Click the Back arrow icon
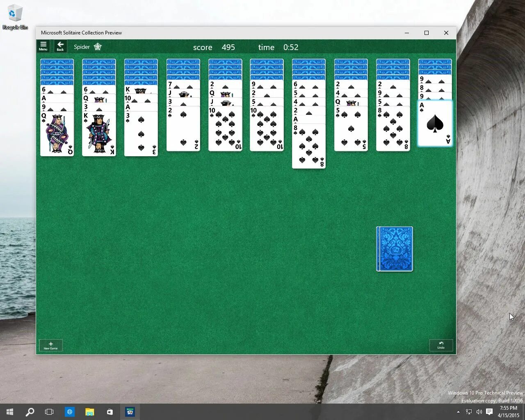 pos(60,46)
